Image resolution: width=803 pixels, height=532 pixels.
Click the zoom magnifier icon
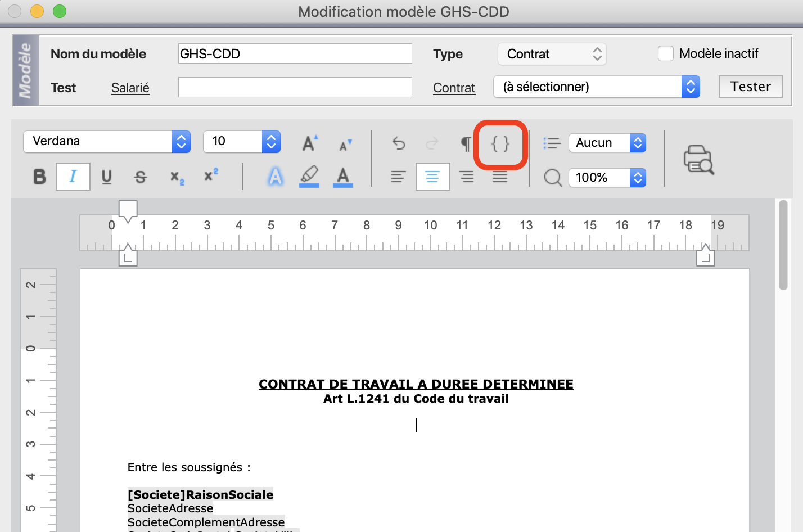(x=553, y=178)
